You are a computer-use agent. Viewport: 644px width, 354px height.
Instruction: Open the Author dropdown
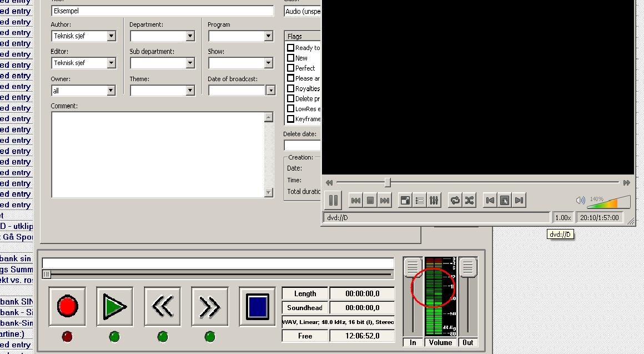111,36
